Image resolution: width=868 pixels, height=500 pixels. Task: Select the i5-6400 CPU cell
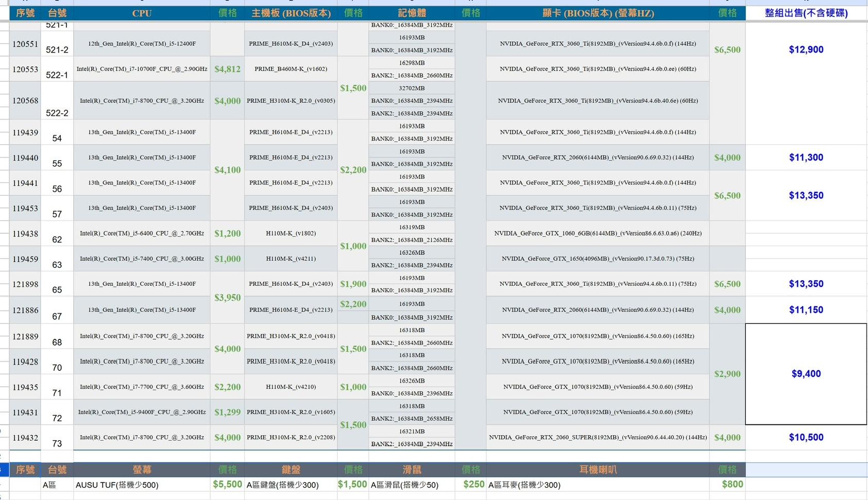(x=142, y=233)
